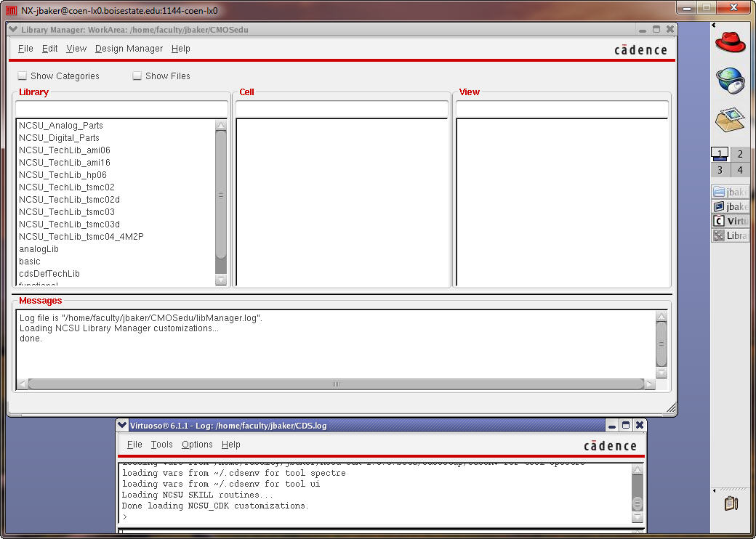Screen dimensions: 756x539
Task: Open Design Manager menu
Action: pyautogui.click(x=129, y=49)
